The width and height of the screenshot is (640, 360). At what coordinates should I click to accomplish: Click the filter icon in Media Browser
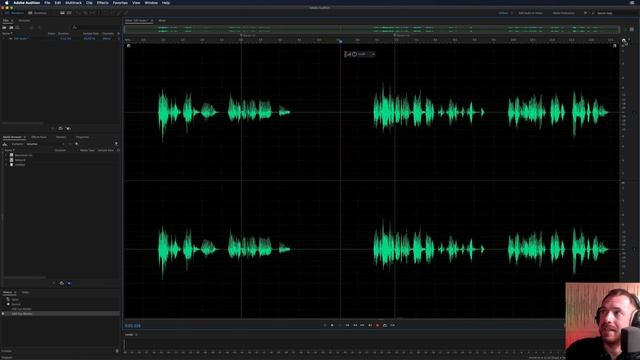pos(77,144)
